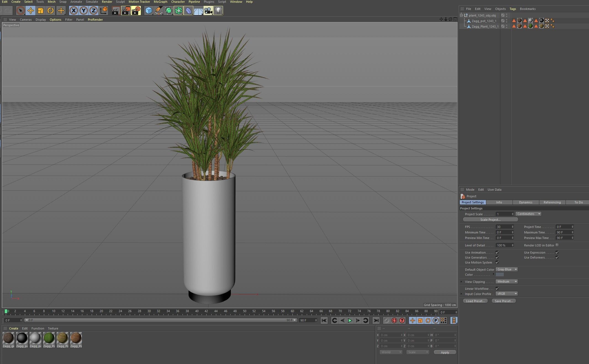The height and width of the screenshot is (364, 589).
Task: Toggle Point Level Animation dots icon
Action: pyautogui.click(x=443, y=320)
